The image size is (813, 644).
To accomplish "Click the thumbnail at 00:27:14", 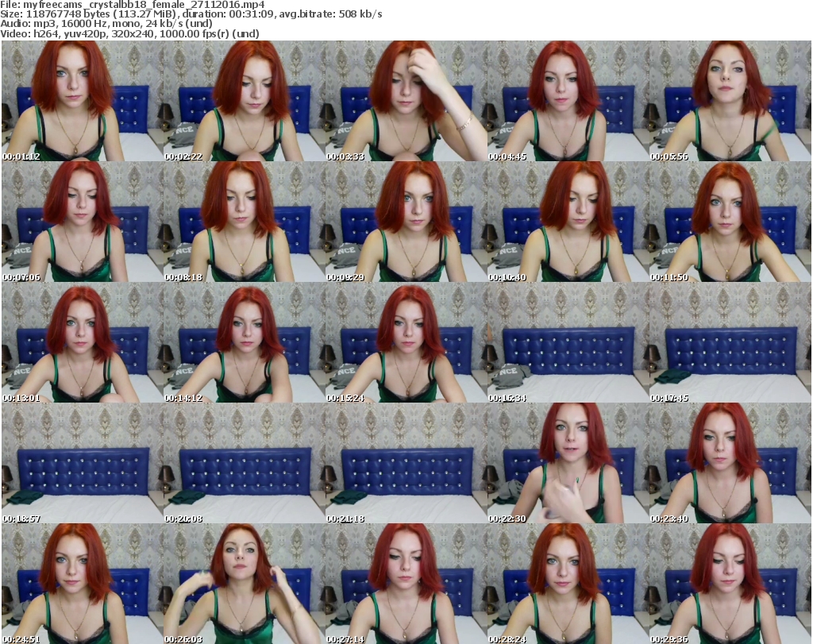I will pos(406,584).
